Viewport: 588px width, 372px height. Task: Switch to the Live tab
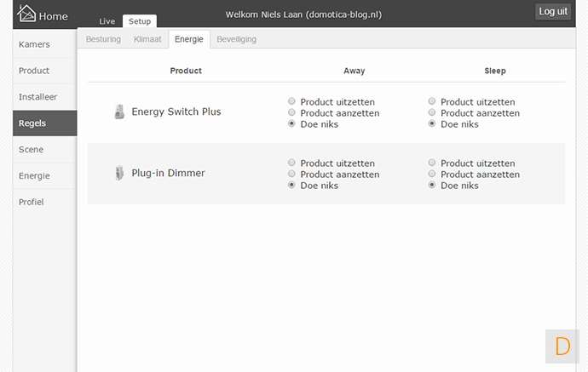click(x=107, y=20)
